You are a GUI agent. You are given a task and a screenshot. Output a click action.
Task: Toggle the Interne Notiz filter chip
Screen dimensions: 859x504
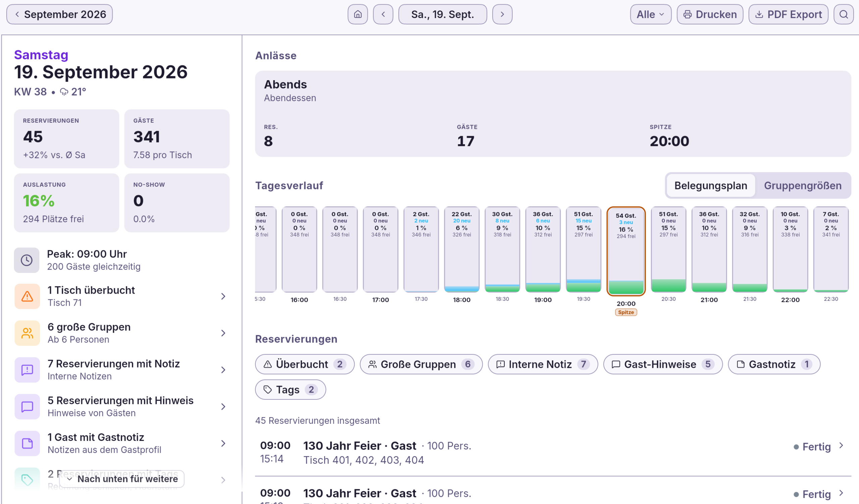543,365
